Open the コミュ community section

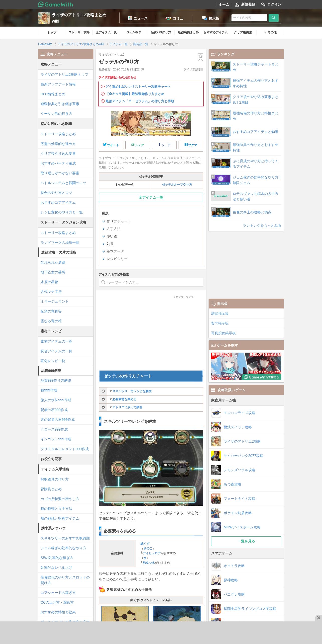[174, 18]
